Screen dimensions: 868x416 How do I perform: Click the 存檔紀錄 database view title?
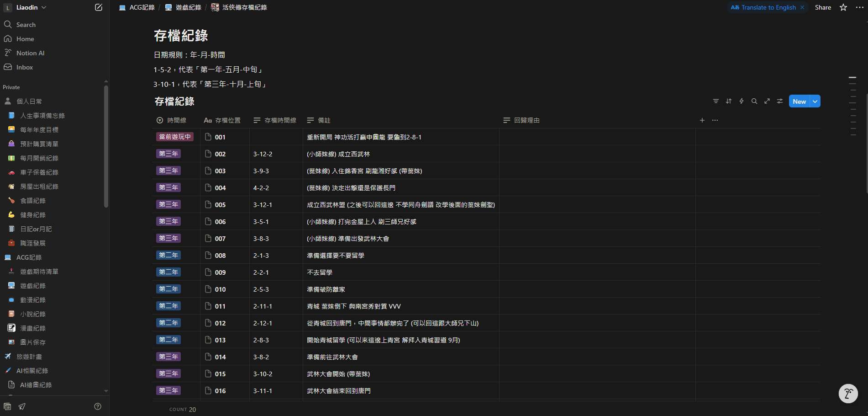174,101
